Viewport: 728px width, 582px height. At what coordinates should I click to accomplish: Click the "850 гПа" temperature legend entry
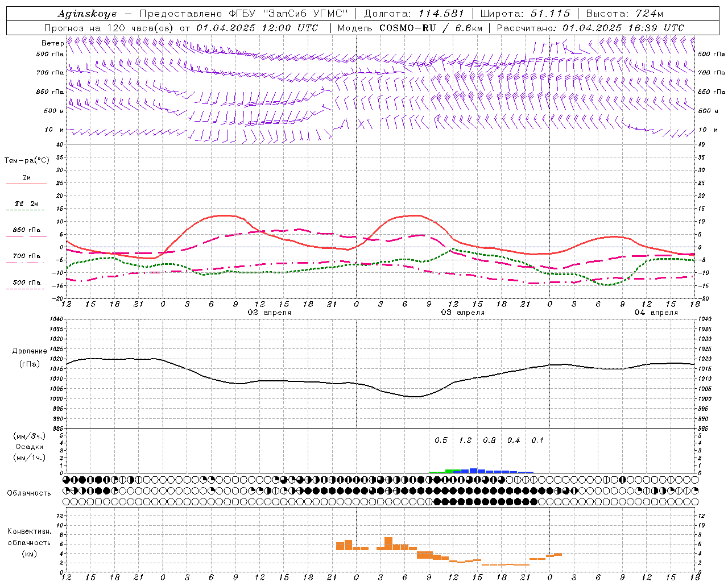(26, 230)
